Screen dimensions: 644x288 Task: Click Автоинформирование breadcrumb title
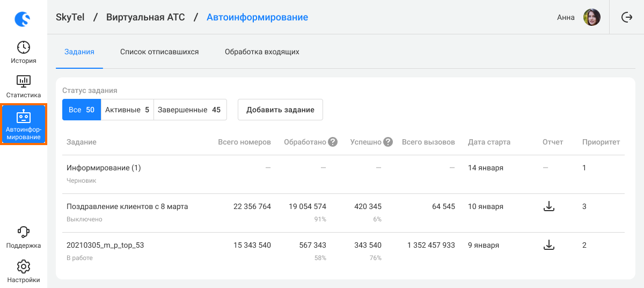pos(257,17)
